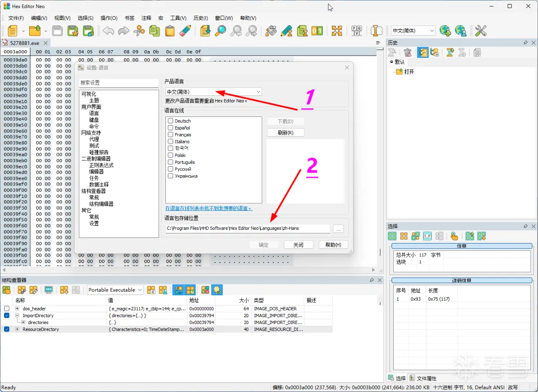Open the 编辑(W) menu
Screen dimensions: 538x392
point(39,18)
